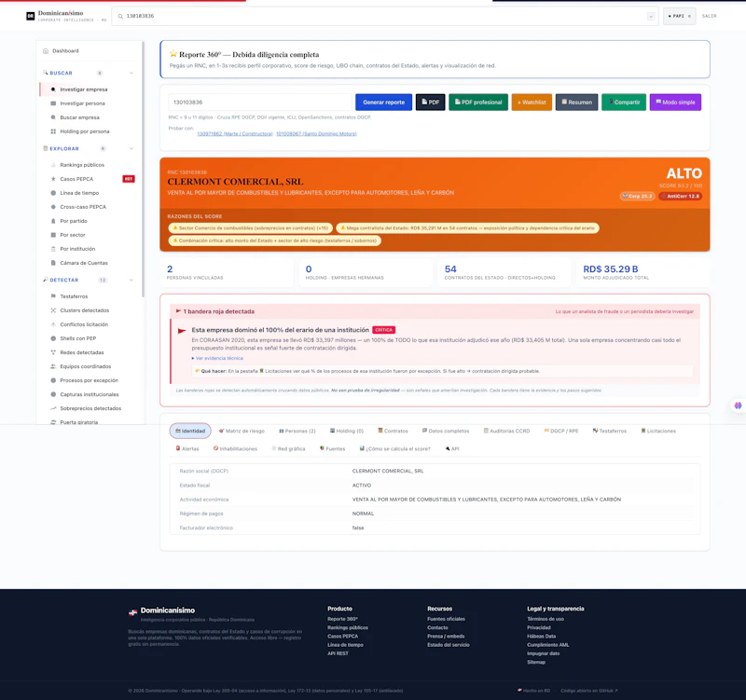Click the Rankings públicos sidebar icon

[53, 165]
